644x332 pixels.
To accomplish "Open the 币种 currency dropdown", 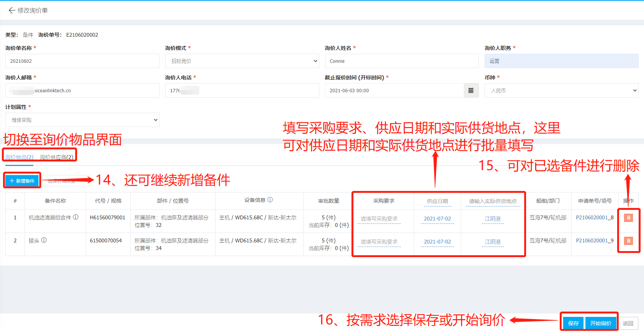I will [x=562, y=90].
